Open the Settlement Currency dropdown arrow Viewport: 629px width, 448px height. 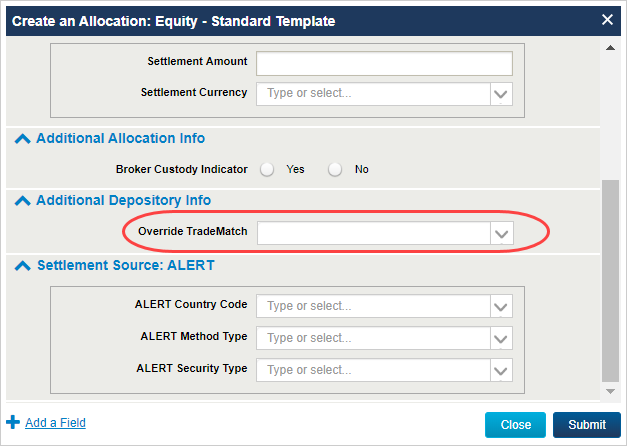(501, 94)
